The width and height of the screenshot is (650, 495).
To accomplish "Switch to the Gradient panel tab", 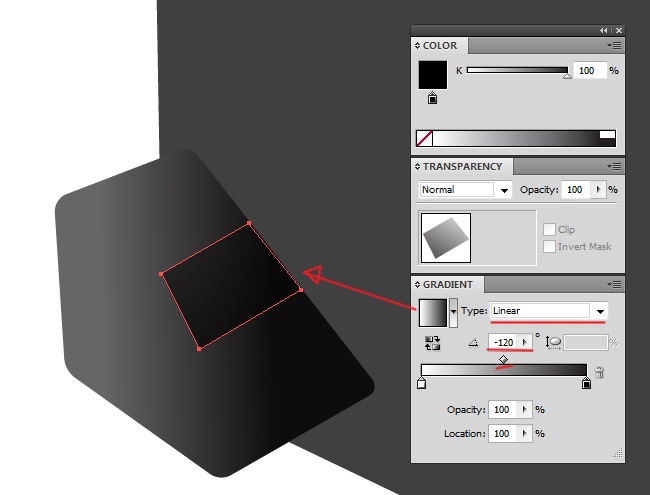I will tap(448, 284).
